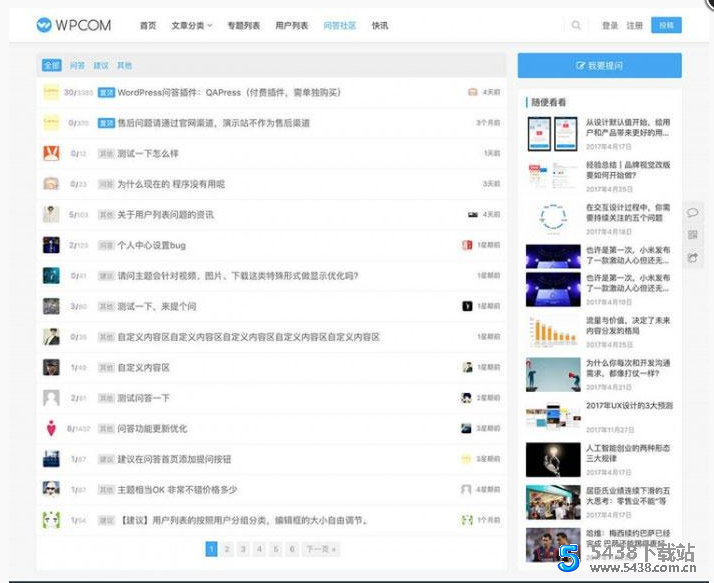Open the search magnifier icon
Viewport: 714px width, 583px height.
click(576, 25)
